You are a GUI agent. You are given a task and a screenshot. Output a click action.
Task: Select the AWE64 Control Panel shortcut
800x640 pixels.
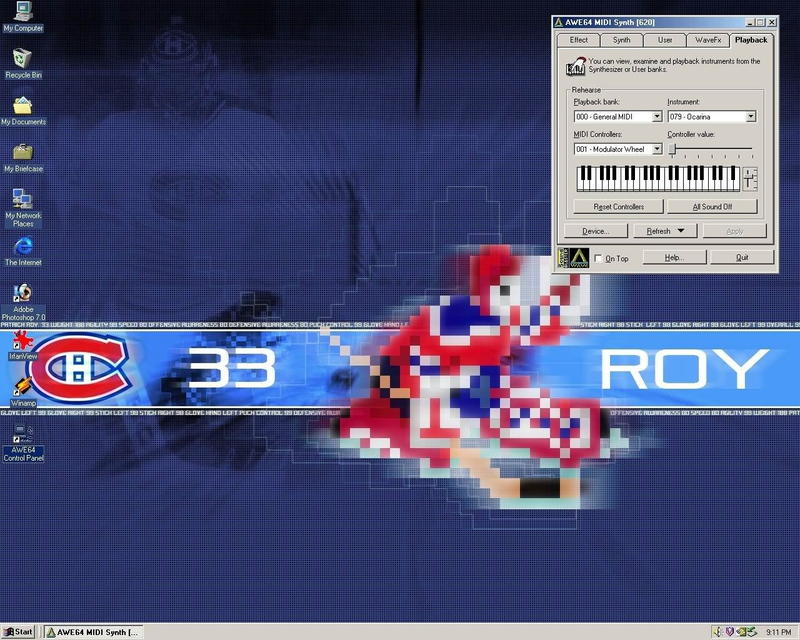click(23, 442)
